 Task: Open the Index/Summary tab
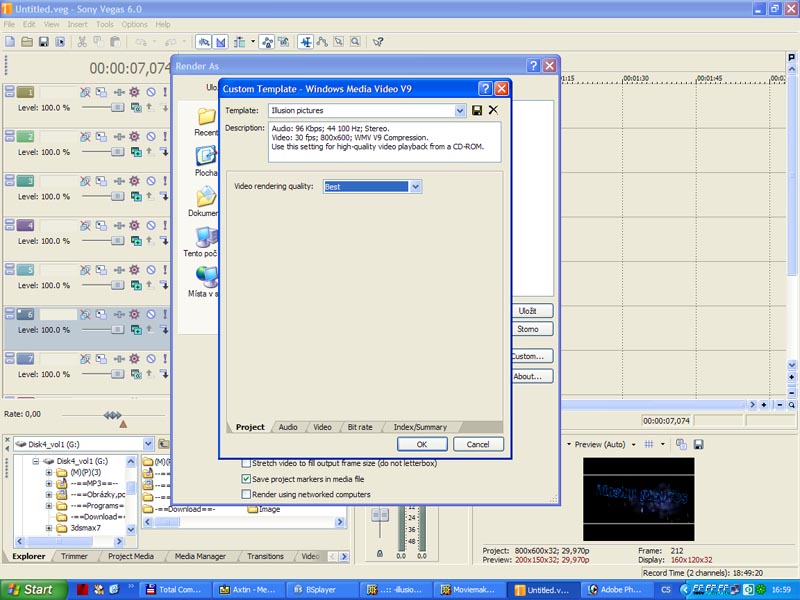[x=420, y=427]
